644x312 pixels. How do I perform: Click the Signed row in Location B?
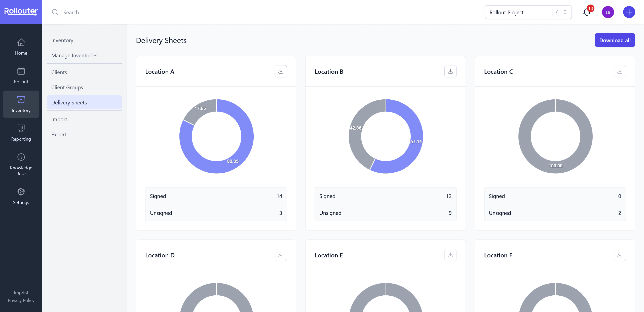coord(385,196)
